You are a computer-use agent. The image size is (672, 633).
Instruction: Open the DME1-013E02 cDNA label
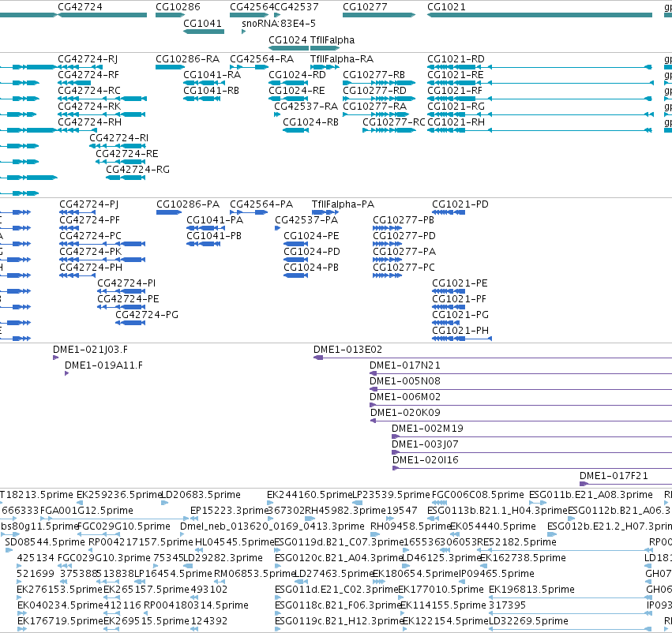(347, 350)
